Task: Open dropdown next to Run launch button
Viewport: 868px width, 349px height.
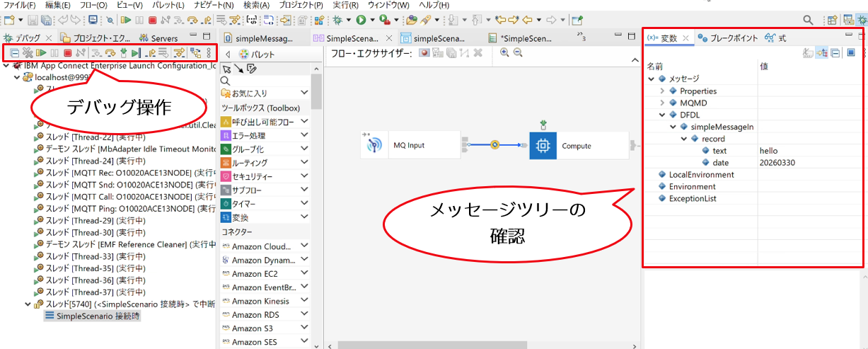Action: [x=373, y=21]
